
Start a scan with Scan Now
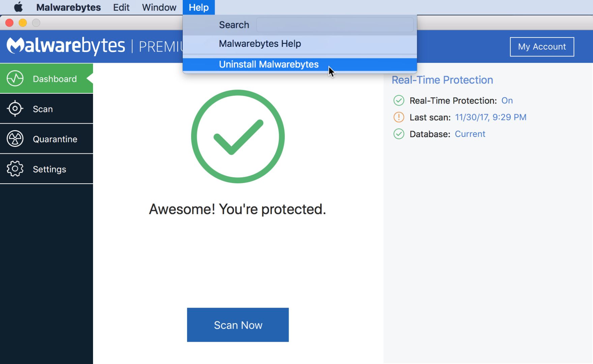pyautogui.click(x=238, y=325)
